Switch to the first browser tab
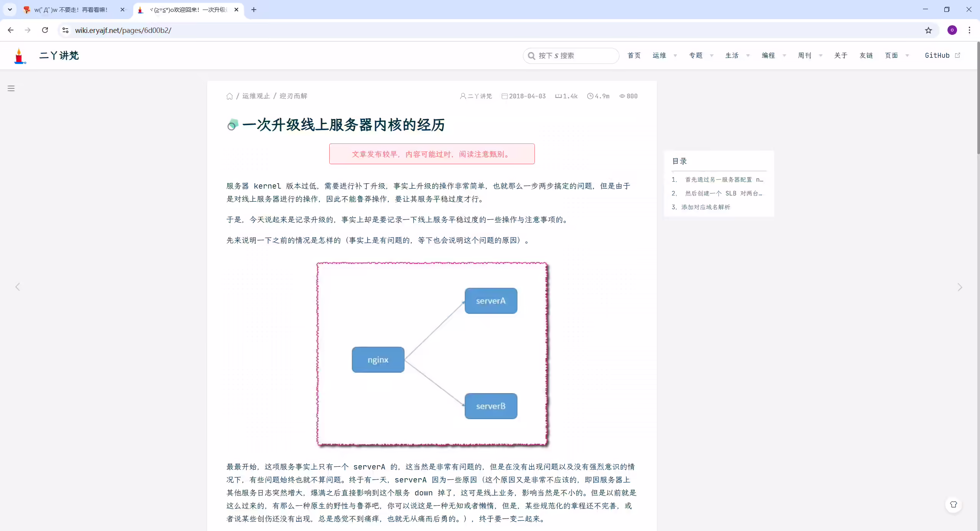The image size is (980, 531). click(x=71, y=10)
